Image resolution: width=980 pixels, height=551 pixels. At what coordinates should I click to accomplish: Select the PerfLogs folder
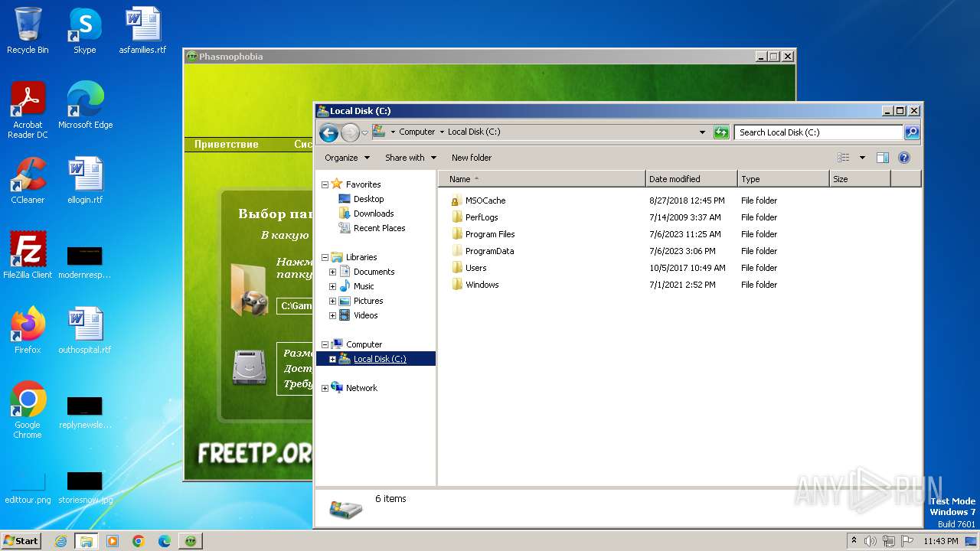click(482, 217)
